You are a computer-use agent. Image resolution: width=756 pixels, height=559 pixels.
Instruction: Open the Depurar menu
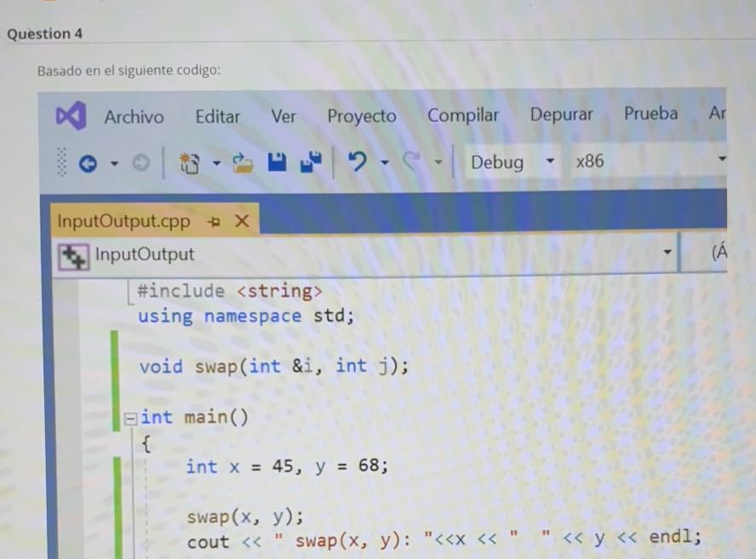coord(561,114)
